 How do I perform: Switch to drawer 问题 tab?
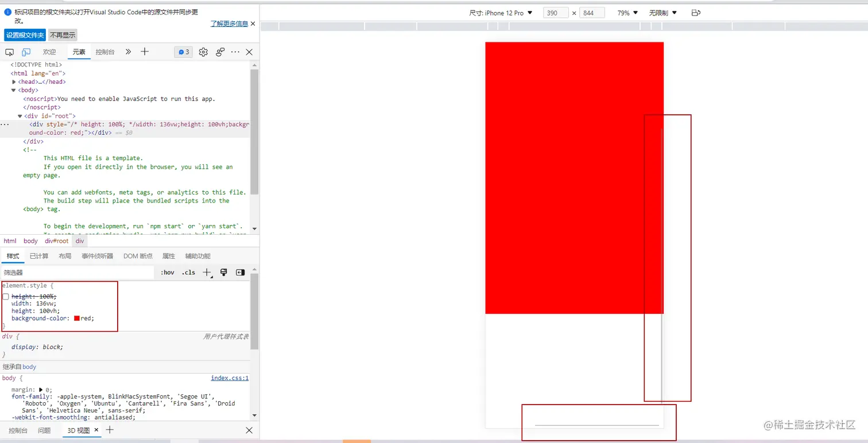(x=44, y=430)
